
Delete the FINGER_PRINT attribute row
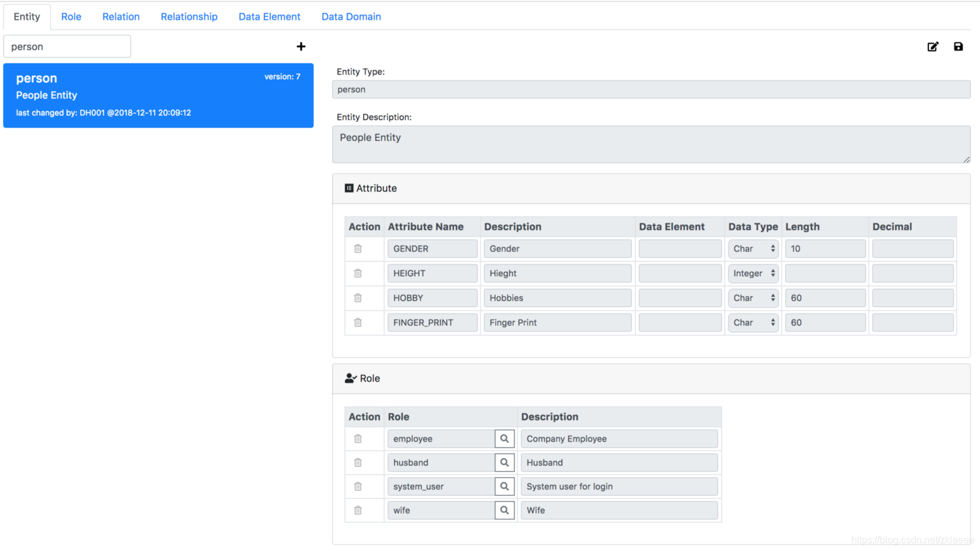point(358,322)
